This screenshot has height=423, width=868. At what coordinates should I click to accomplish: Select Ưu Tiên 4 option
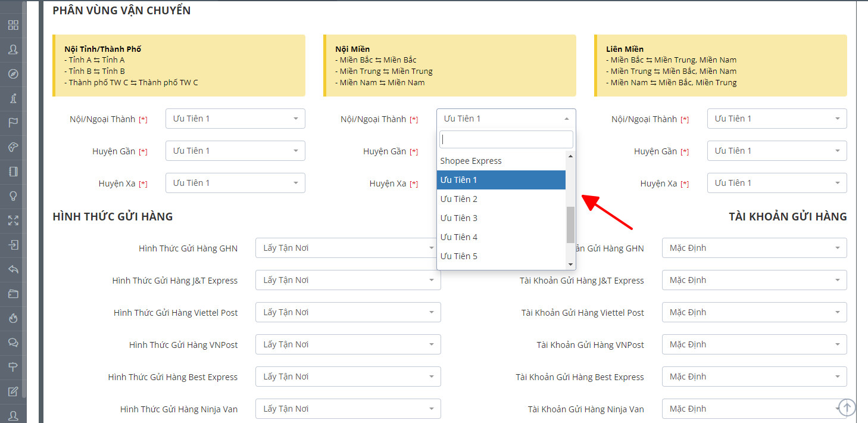[x=501, y=237]
